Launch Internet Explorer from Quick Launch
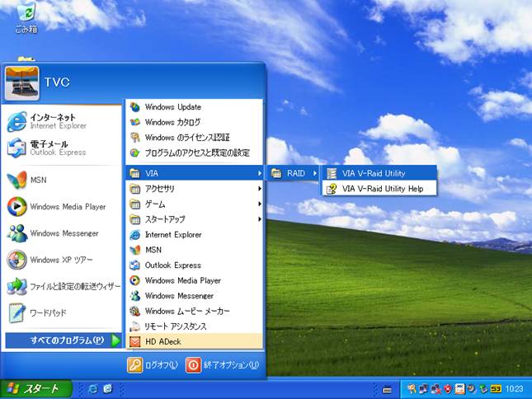The width and height of the screenshot is (532, 399). pos(92,389)
